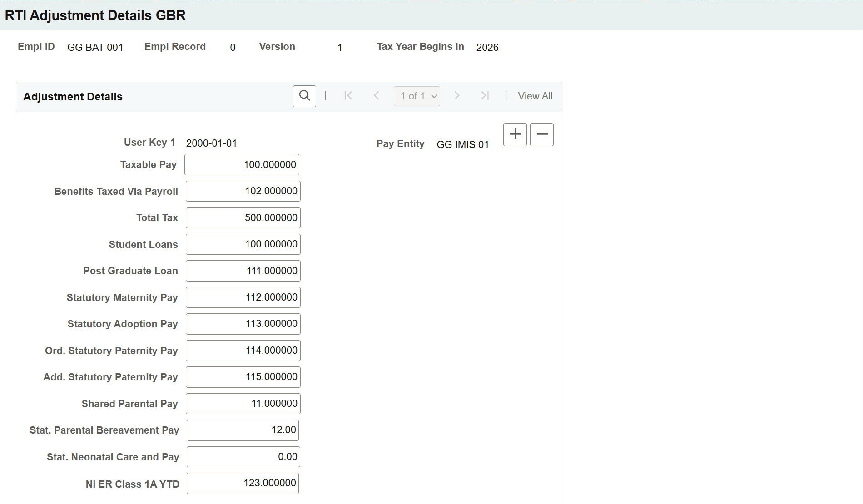This screenshot has height=504, width=863.
Task: Click the Student Loans input field
Action: point(243,244)
